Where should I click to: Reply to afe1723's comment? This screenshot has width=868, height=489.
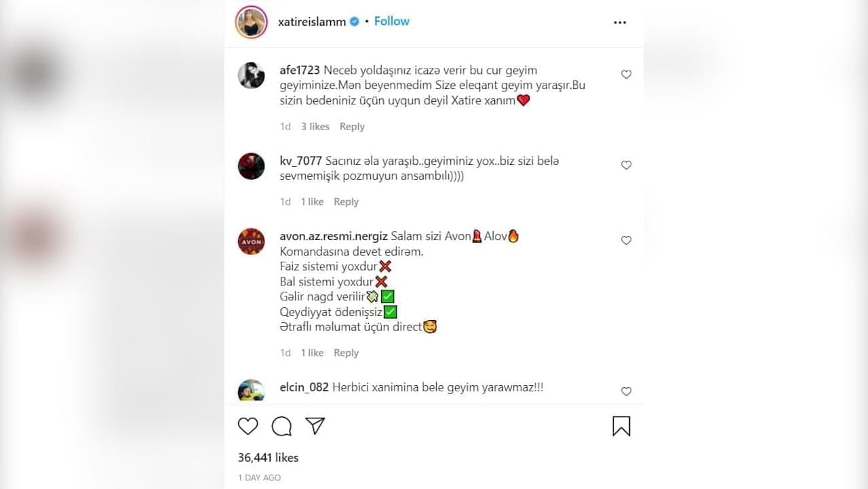coord(352,127)
